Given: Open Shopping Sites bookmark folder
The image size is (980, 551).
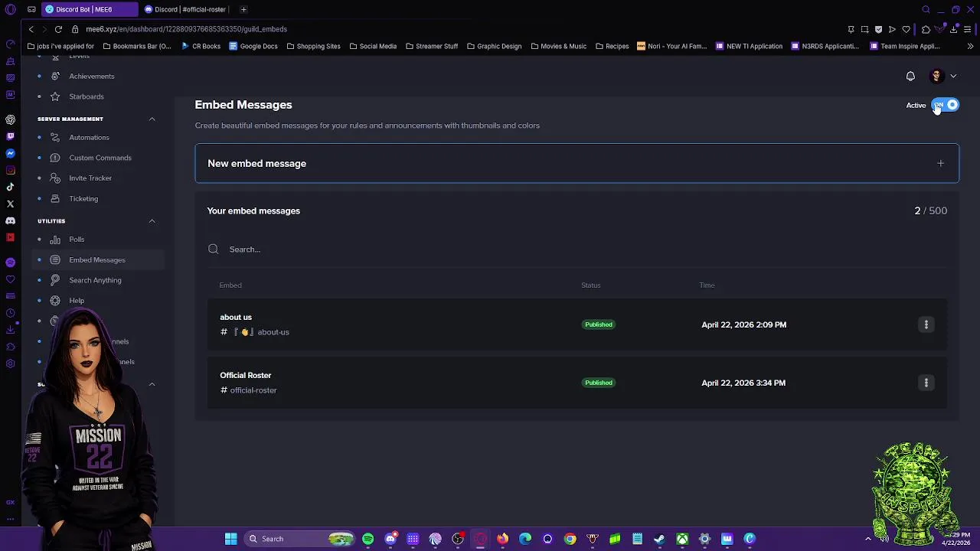Looking at the screenshot, I should tap(313, 46).
